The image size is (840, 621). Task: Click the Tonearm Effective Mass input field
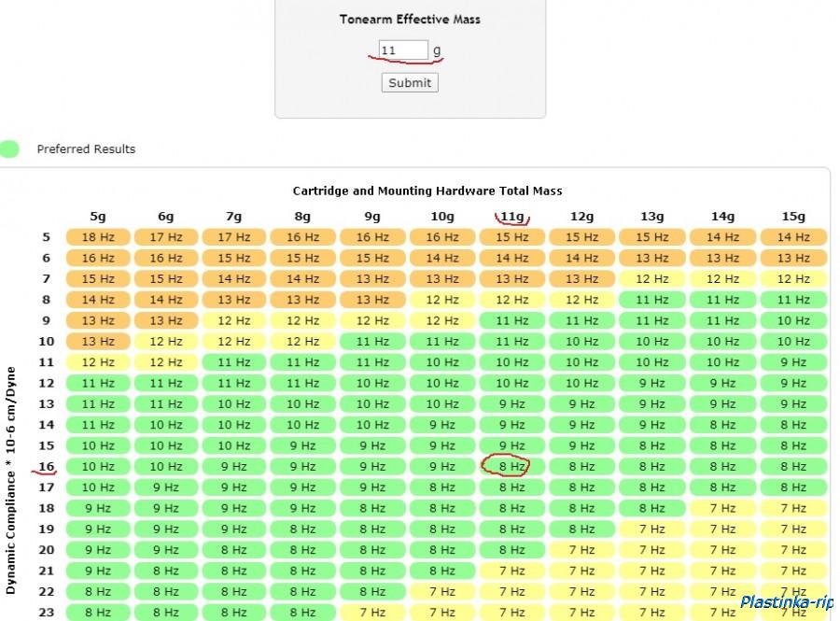(403, 50)
